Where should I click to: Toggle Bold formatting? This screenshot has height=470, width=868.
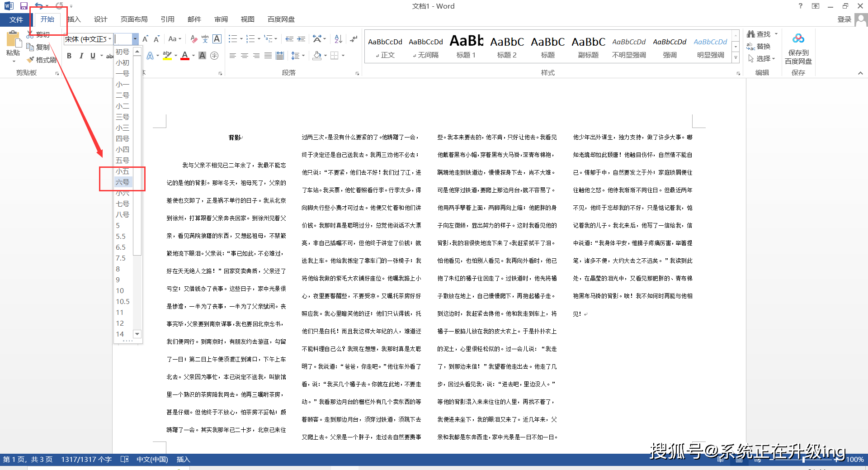pos(69,56)
